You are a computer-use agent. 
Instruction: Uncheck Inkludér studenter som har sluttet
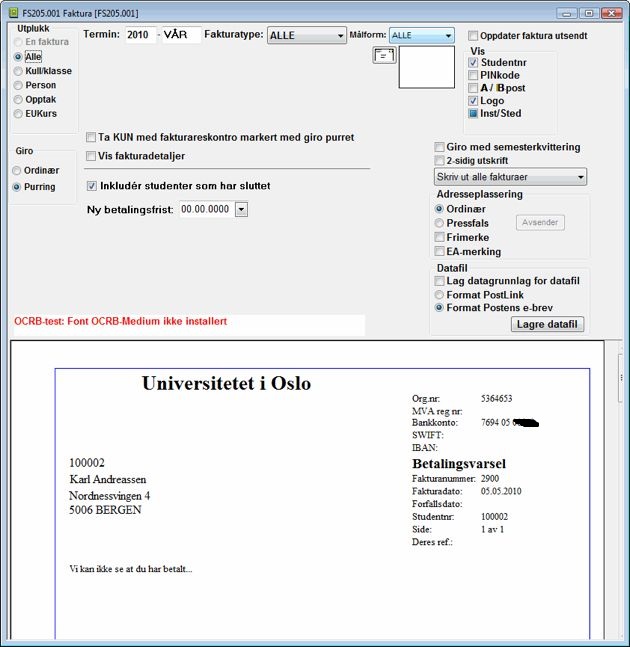(92, 186)
